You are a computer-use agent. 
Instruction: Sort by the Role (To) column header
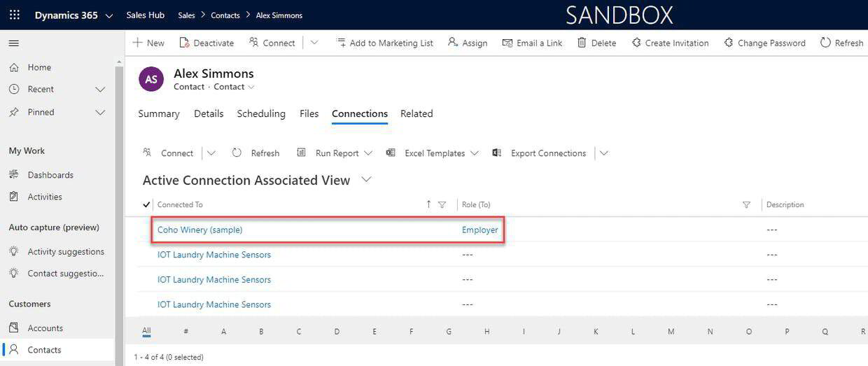[x=476, y=204]
